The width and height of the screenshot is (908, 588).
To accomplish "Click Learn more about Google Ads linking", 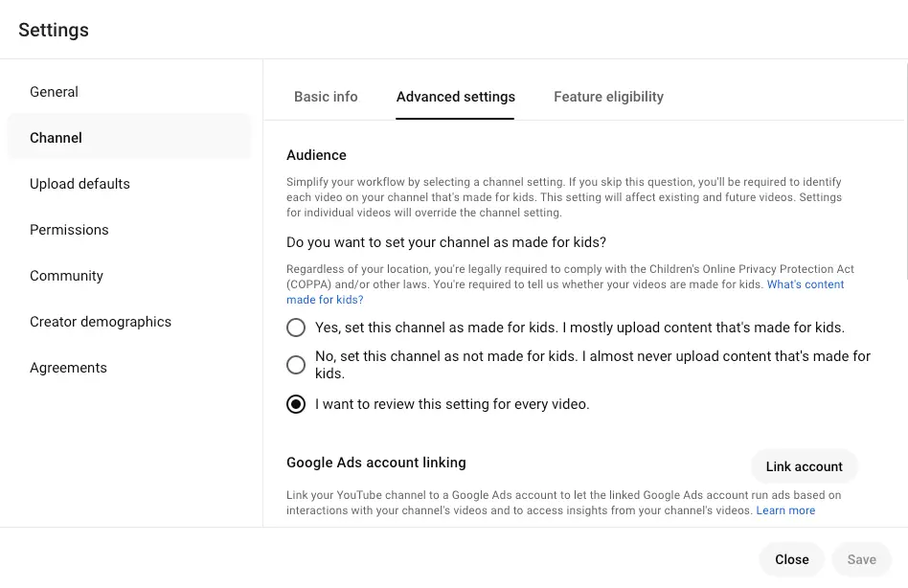I will click(785, 510).
